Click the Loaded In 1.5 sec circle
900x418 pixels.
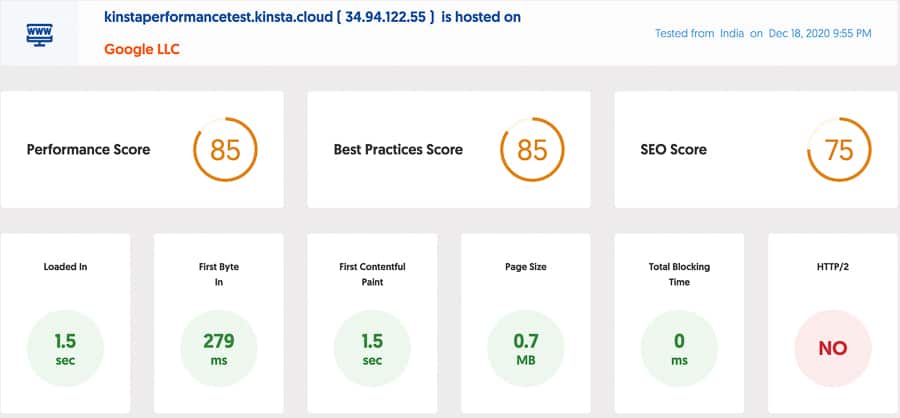(x=65, y=348)
